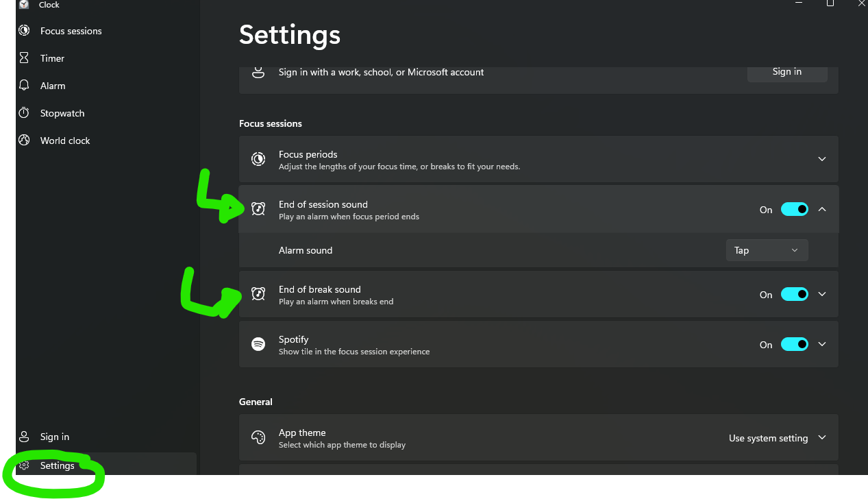Click the Spotify logo icon
868x499 pixels.
pos(258,344)
